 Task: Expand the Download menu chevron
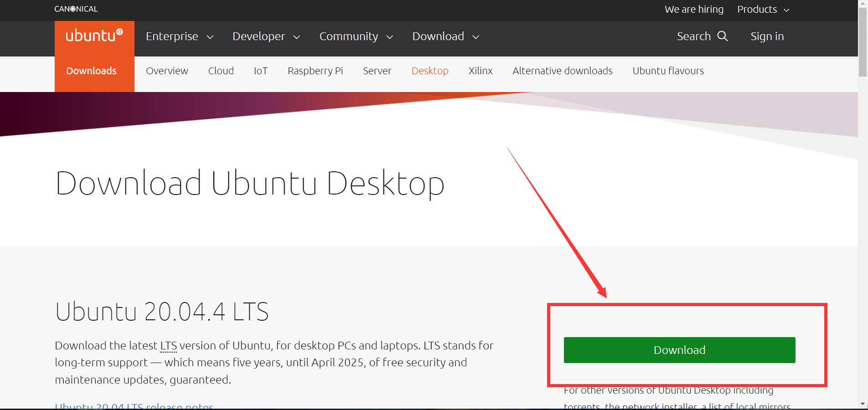click(x=476, y=37)
